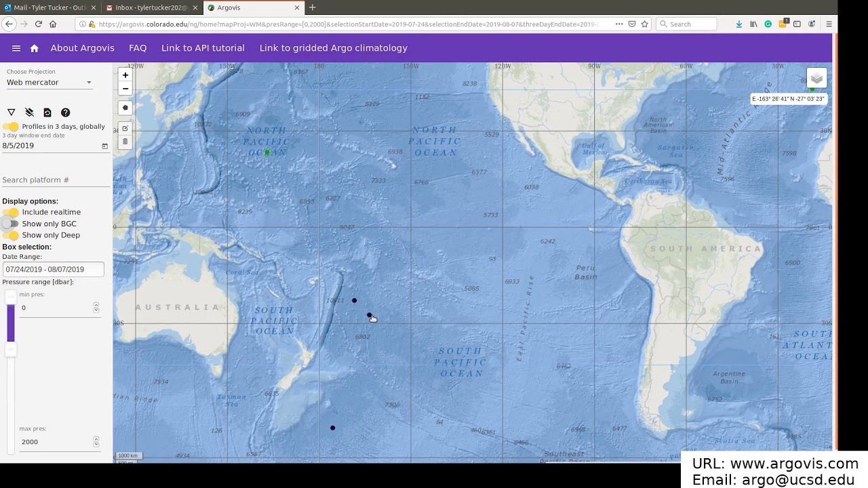The width and height of the screenshot is (868, 488).
Task: Open the About Argovis menu item
Action: 82,48
